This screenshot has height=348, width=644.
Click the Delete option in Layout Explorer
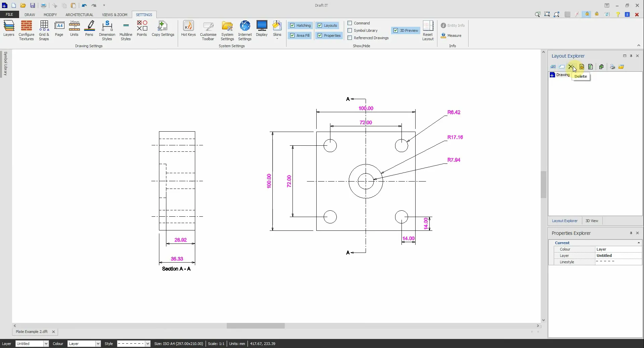(571, 67)
